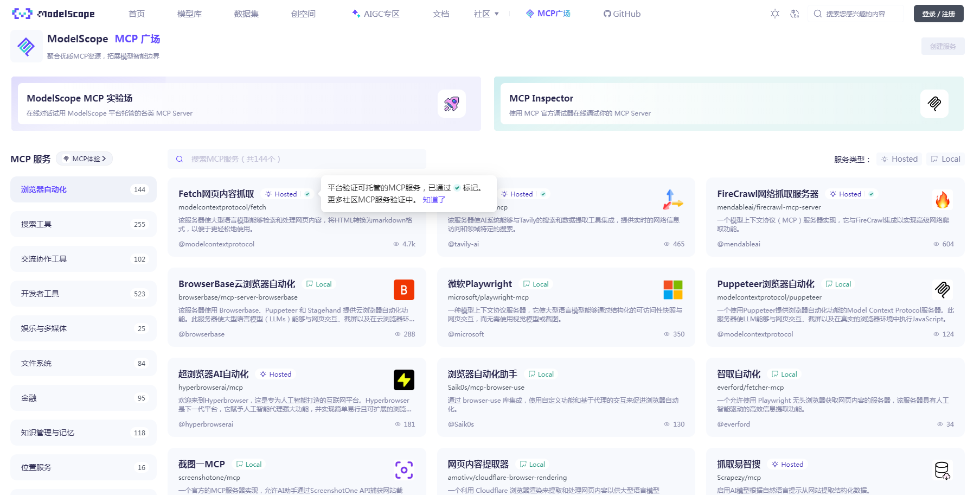Open the MCP Inspector logo icon
This screenshot has width=980, height=495.
(934, 104)
